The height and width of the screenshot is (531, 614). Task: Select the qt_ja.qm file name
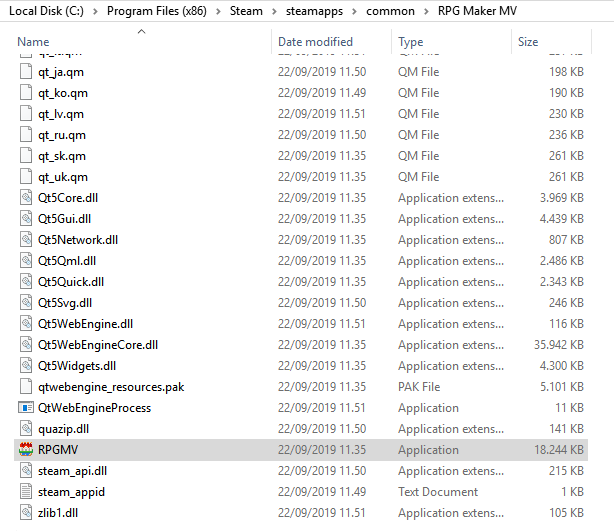[x=61, y=72]
